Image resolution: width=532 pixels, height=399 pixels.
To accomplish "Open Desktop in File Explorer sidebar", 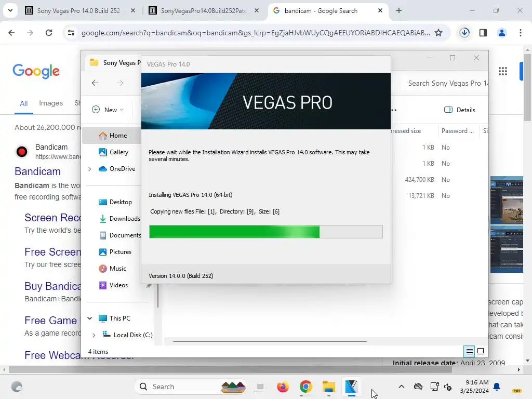I will [x=115, y=202].
